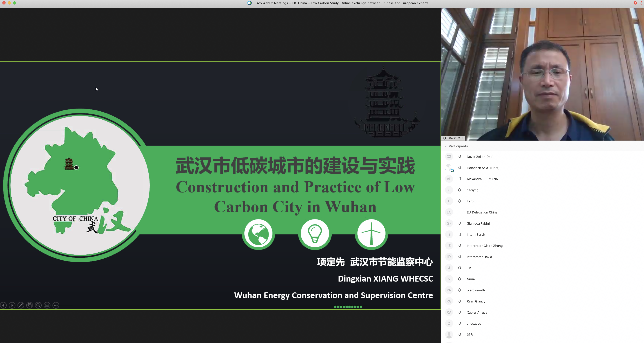This screenshot has height=343, width=644.
Task: Click Alexandra LEHMANN's phone device icon
Action: 460,179
